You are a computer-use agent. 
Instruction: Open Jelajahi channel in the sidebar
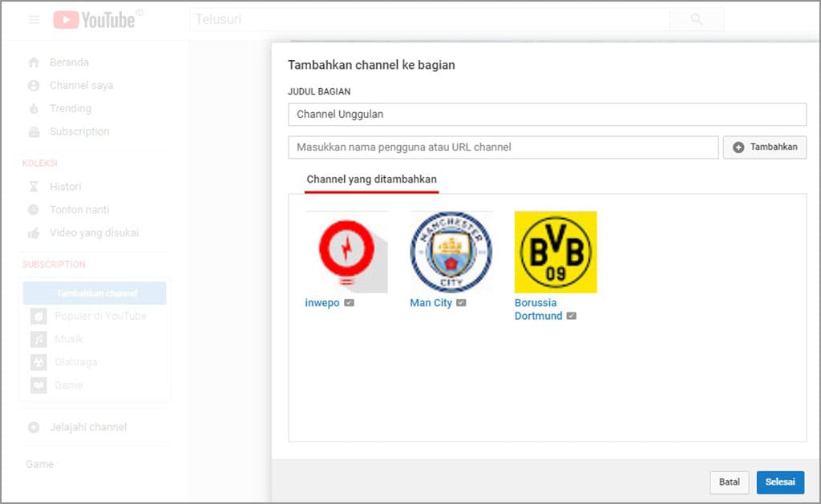coord(88,427)
